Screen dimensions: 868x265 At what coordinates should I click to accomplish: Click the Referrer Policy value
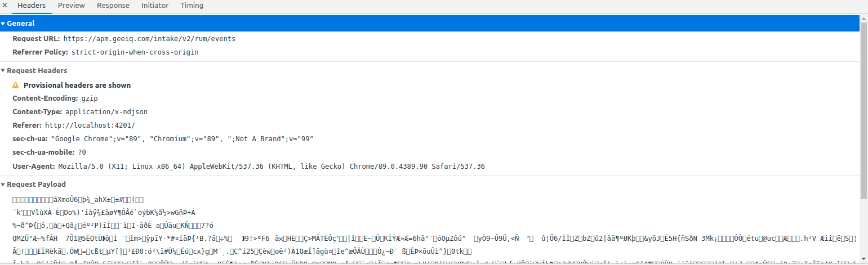point(135,52)
